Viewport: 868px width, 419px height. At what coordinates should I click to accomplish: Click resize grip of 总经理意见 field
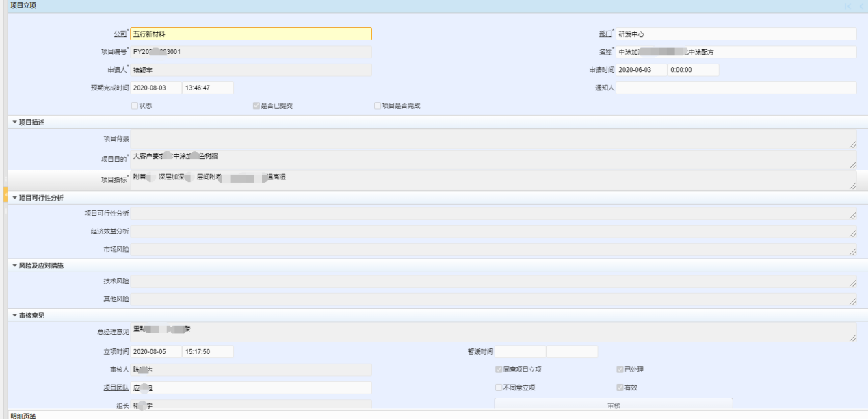(852, 337)
